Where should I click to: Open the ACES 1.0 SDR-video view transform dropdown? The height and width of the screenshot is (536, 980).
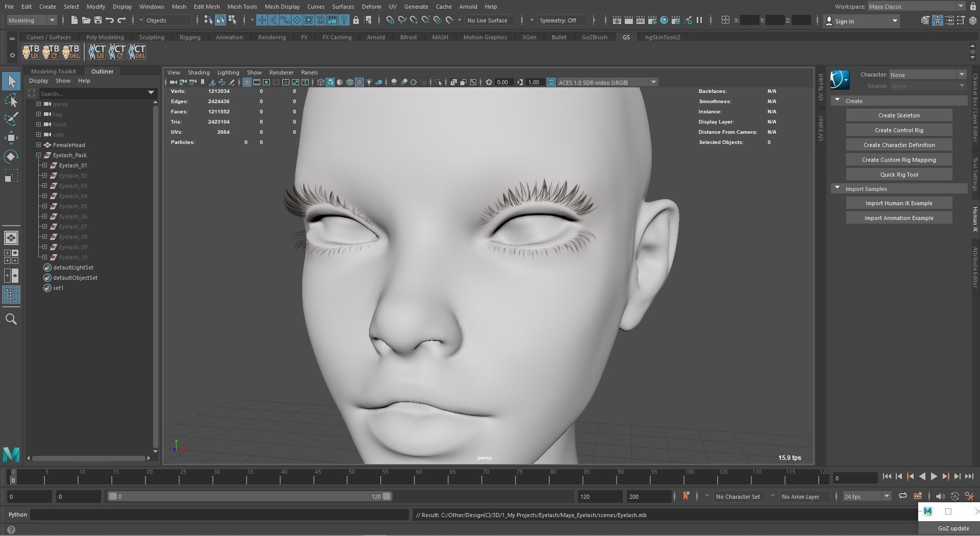(607, 82)
